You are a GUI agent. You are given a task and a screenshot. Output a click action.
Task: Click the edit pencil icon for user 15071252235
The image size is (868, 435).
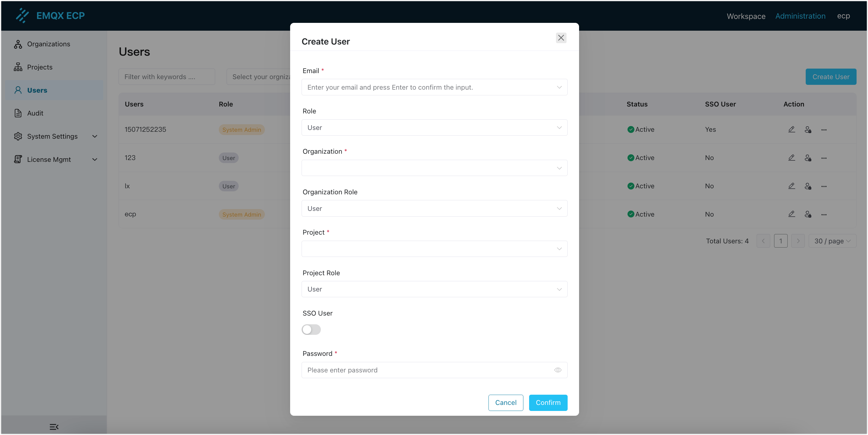(792, 130)
